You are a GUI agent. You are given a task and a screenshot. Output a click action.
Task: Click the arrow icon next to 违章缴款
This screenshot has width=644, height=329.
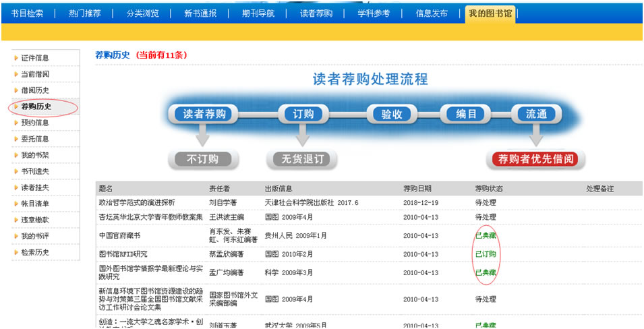tap(16, 220)
